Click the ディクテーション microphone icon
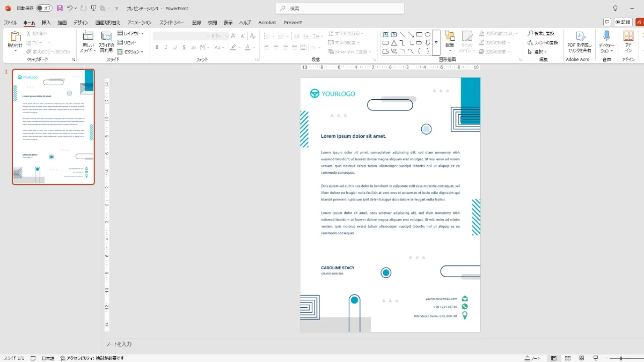This screenshot has width=644, height=362. tap(606, 36)
